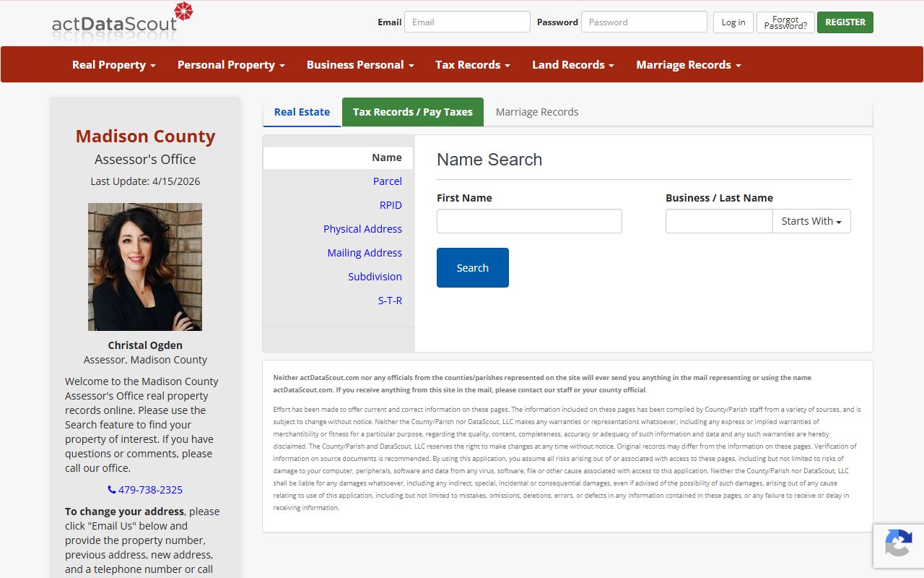Open the Starts With match dropdown
The image size is (924, 578).
pyautogui.click(x=811, y=221)
